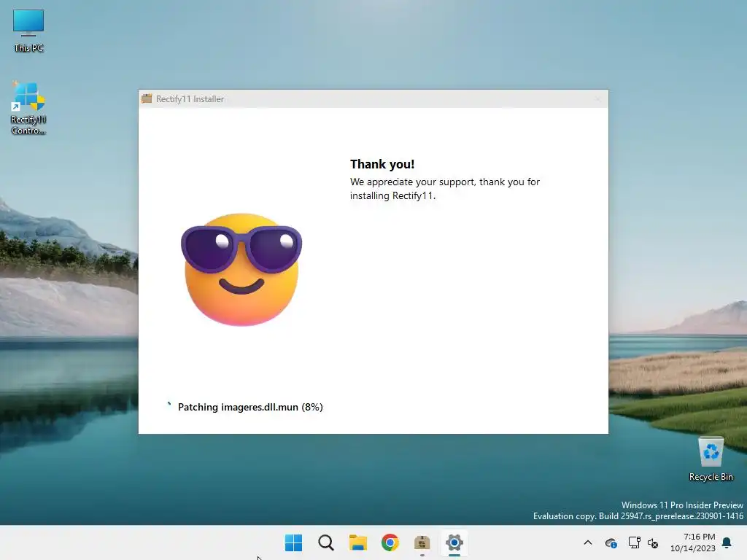Click the "Thank you!" heading

click(382, 164)
